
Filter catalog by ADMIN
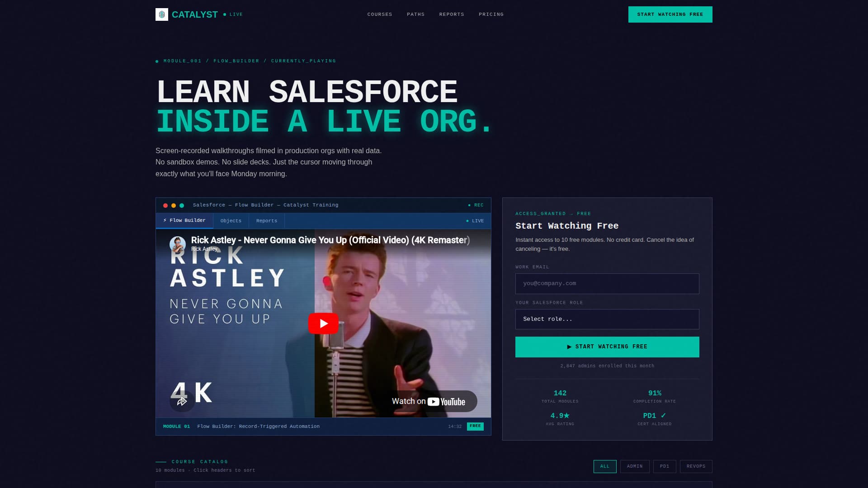(635, 466)
